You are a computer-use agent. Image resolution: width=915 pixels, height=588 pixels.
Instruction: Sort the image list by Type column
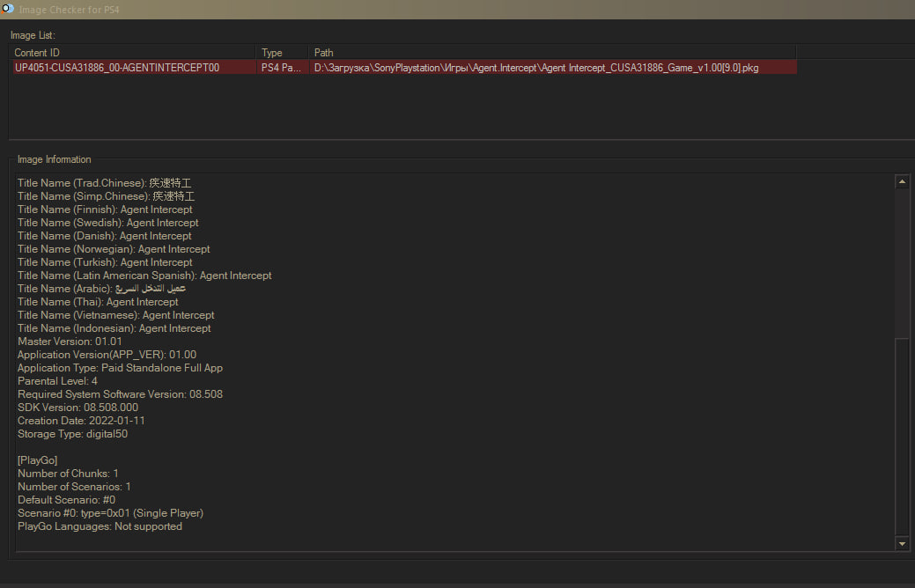click(x=282, y=53)
